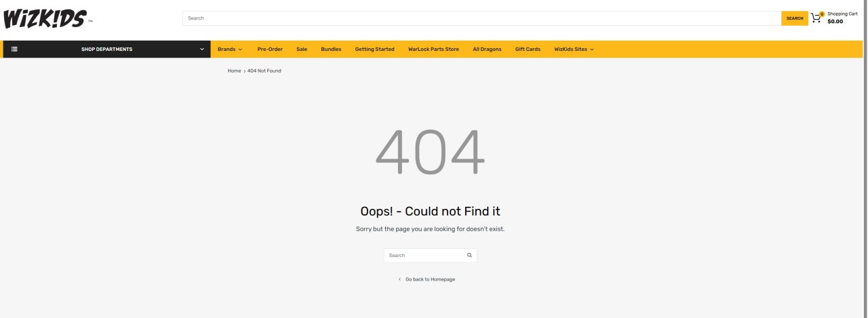Click the Oops! - Could not Find it heading

[x=430, y=211]
